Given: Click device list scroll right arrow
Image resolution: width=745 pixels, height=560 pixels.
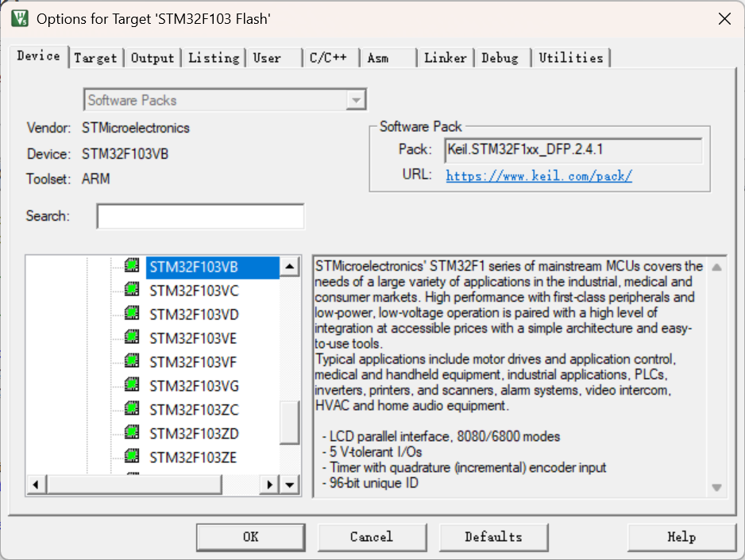Looking at the screenshot, I should pos(269,485).
